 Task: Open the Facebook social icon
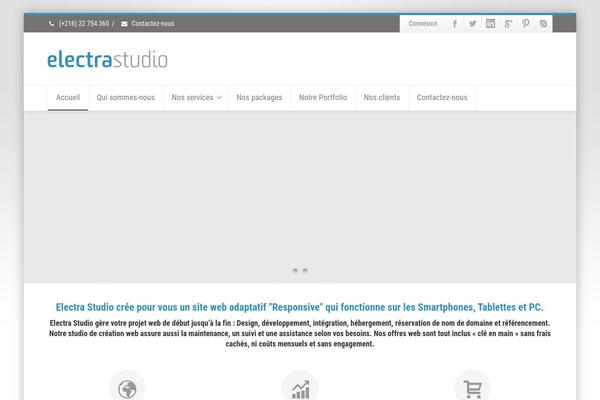click(455, 24)
